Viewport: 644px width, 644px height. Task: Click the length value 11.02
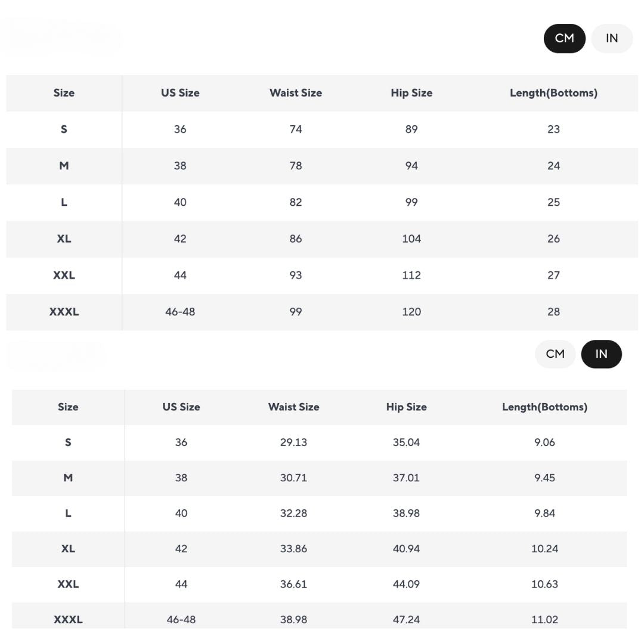544,620
